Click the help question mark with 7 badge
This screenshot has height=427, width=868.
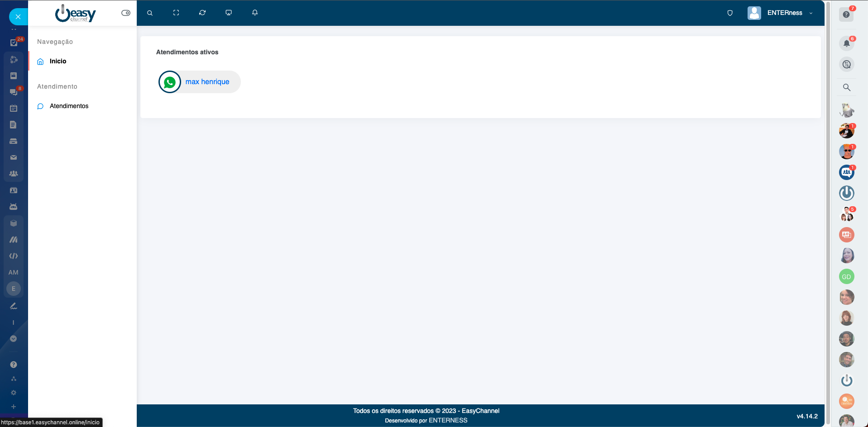[846, 14]
